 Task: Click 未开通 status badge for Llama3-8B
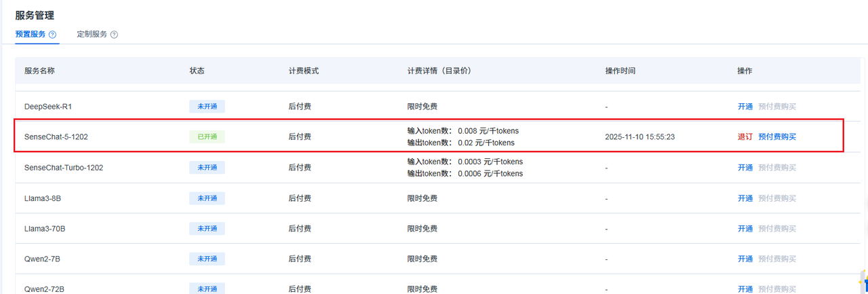tap(207, 198)
